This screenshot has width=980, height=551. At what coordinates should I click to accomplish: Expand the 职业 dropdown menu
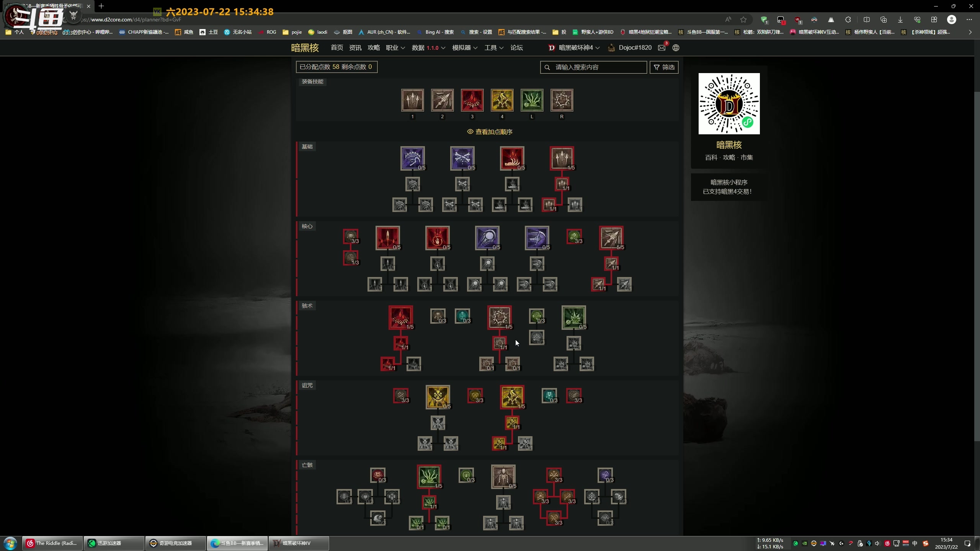(x=395, y=47)
